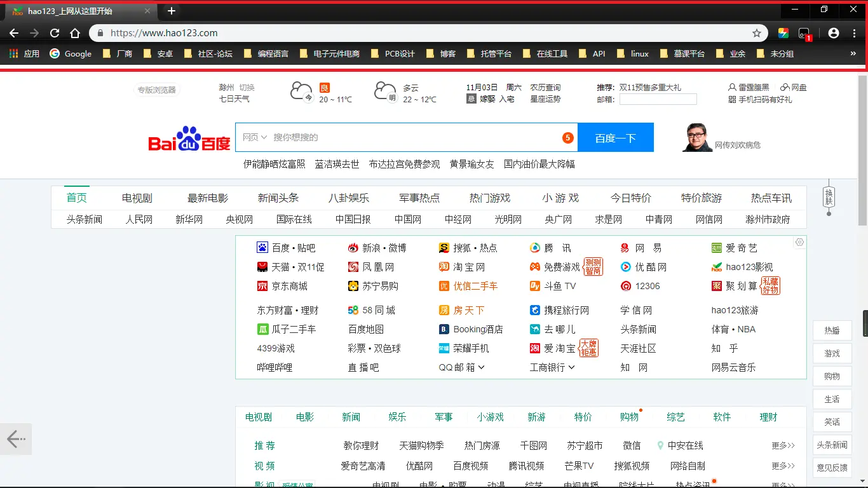
Task: Open hot search 蓝洁瑛去世
Action: (x=337, y=164)
